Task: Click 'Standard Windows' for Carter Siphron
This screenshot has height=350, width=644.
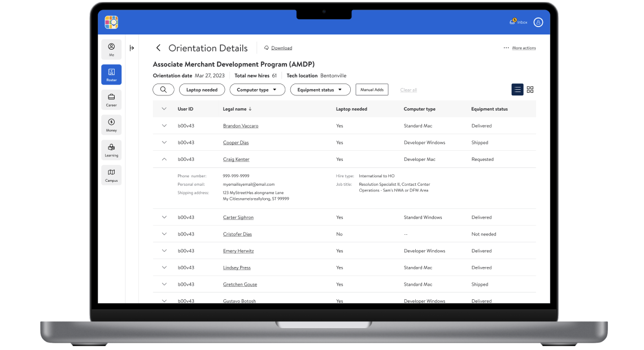Action: (x=423, y=217)
